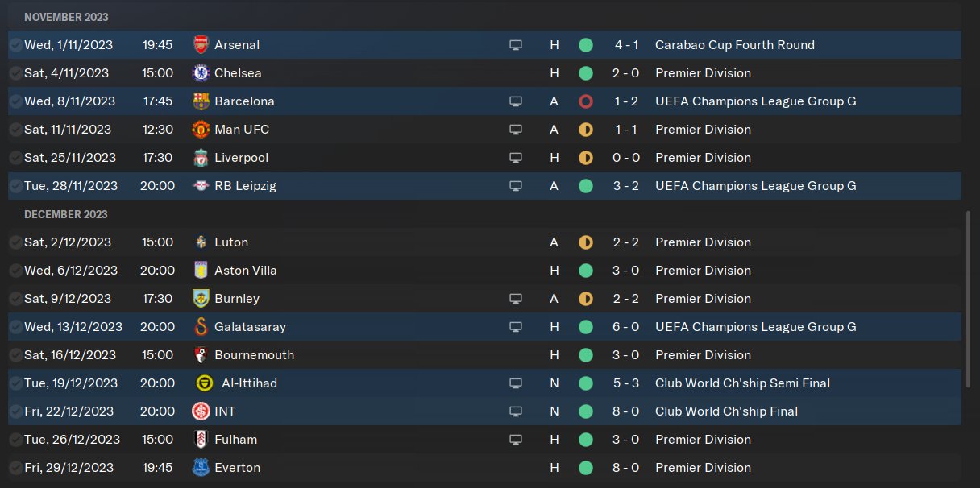Image resolution: width=980 pixels, height=488 pixels.
Task: Open Carabao Cup Fourth Round competition
Action: pyautogui.click(x=734, y=45)
